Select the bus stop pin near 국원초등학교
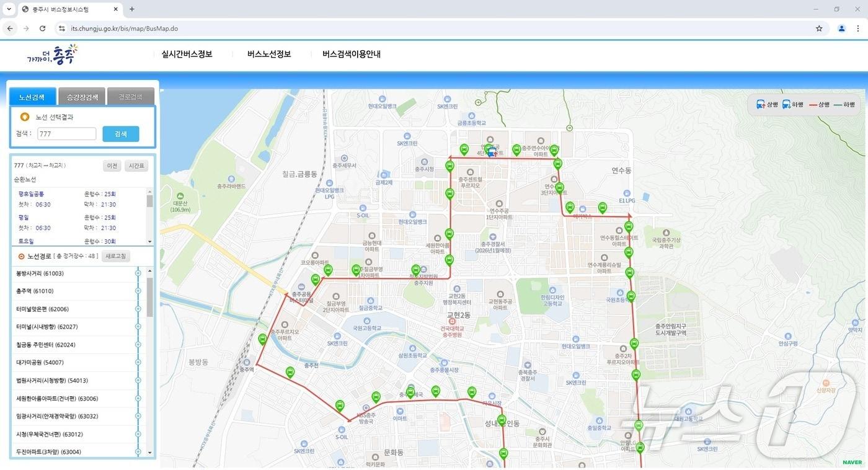 coord(631,296)
